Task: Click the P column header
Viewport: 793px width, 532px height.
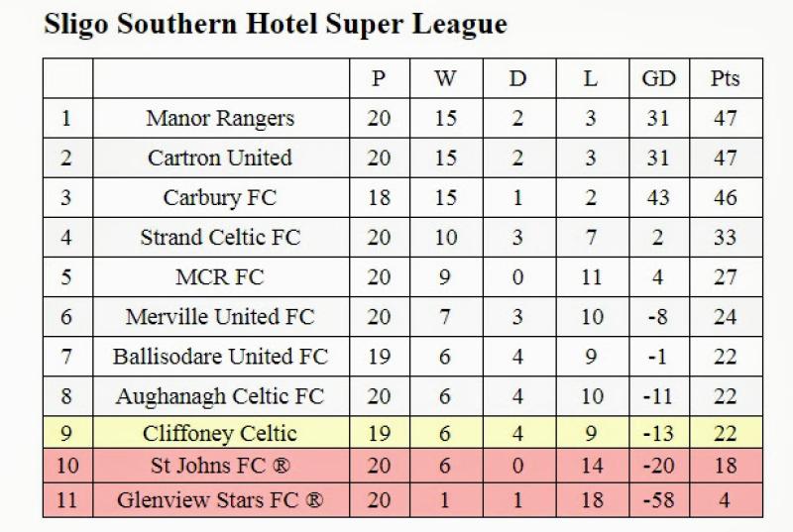Action: [379, 79]
